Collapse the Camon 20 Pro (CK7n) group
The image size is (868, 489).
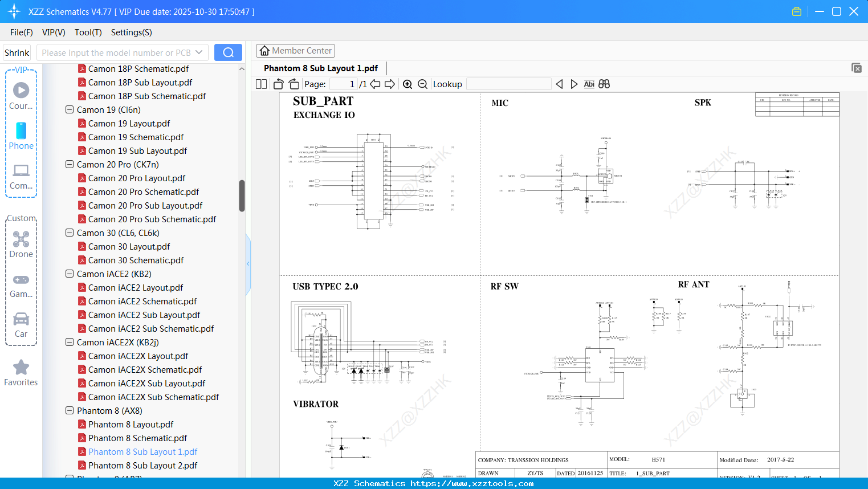(69, 164)
